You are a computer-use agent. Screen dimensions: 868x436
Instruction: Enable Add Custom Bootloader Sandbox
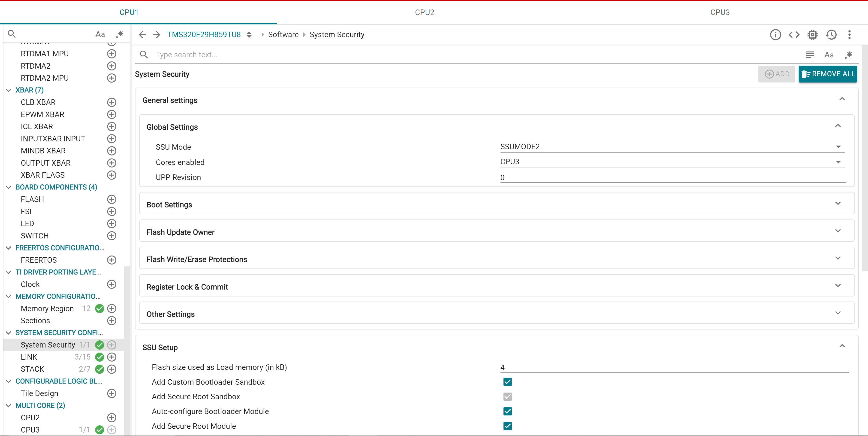(x=508, y=382)
